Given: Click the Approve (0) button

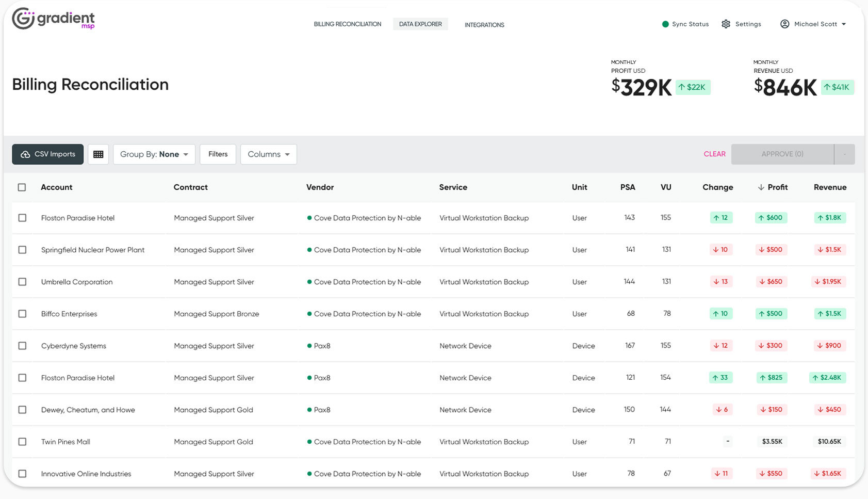Looking at the screenshot, I should [782, 154].
